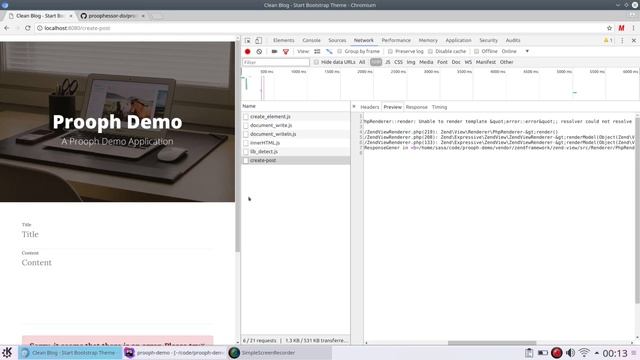Clear the network log
The width and height of the screenshot is (640, 360).
click(259, 51)
